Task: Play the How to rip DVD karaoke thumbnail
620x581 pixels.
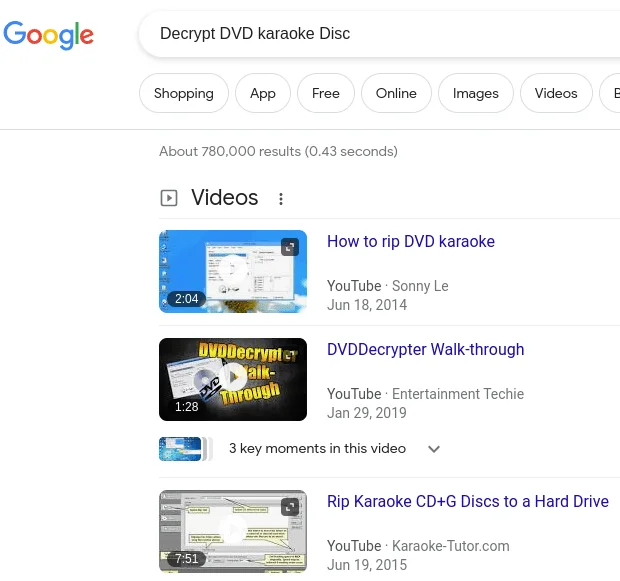Action: coord(233,271)
